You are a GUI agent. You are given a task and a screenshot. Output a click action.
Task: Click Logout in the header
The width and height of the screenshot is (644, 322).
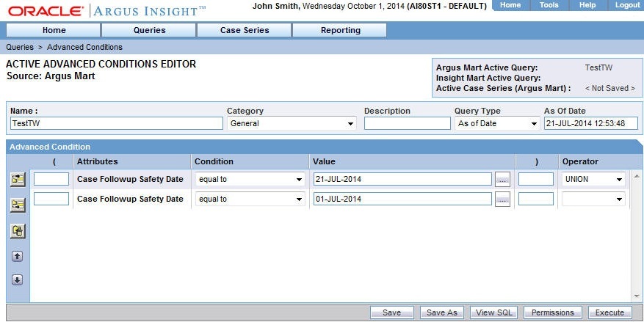click(626, 5)
